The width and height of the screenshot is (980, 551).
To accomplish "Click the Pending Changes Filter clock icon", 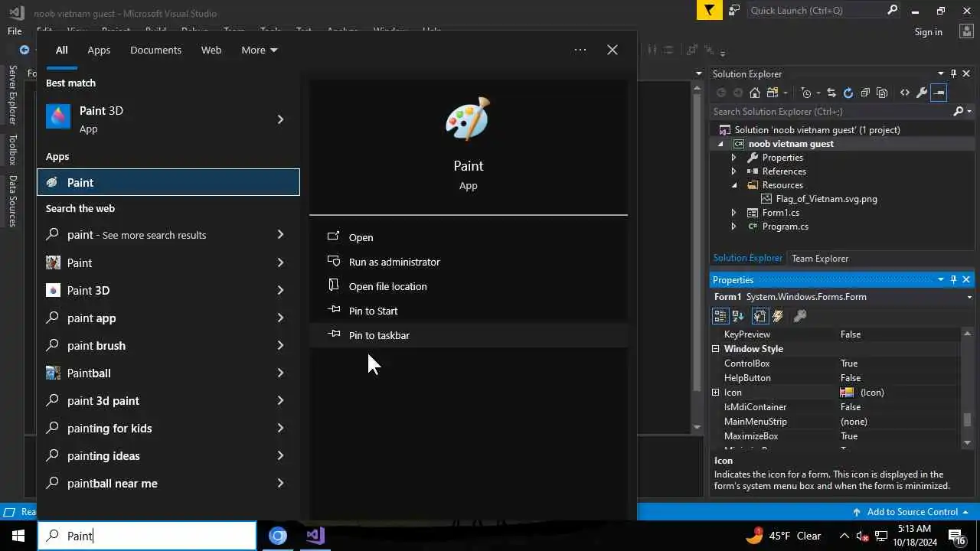I will pos(805,93).
